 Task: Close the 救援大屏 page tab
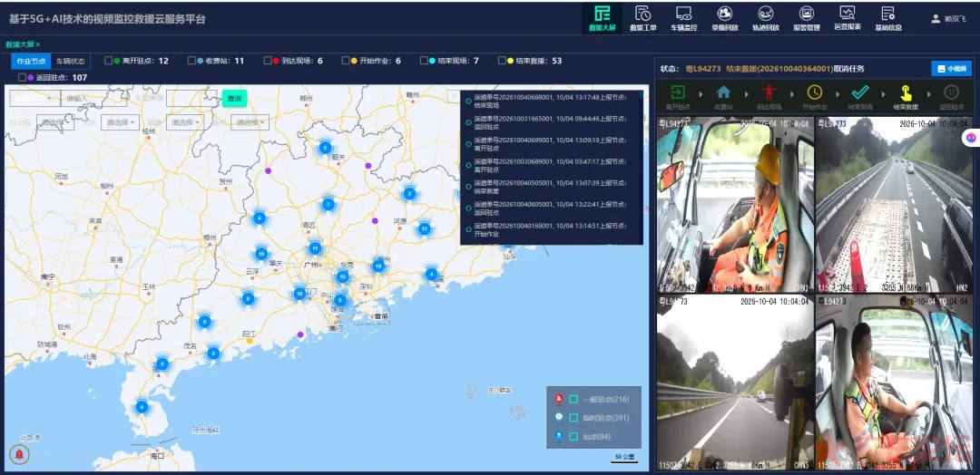37,44
